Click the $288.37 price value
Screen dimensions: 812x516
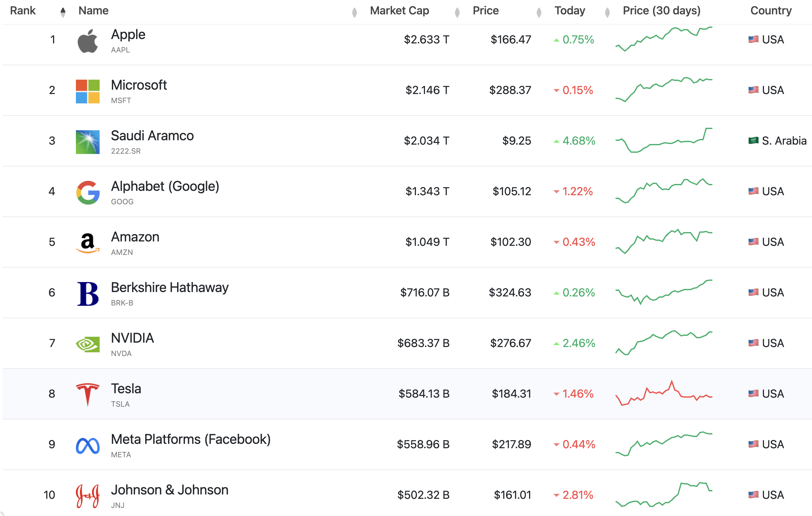click(x=510, y=90)
